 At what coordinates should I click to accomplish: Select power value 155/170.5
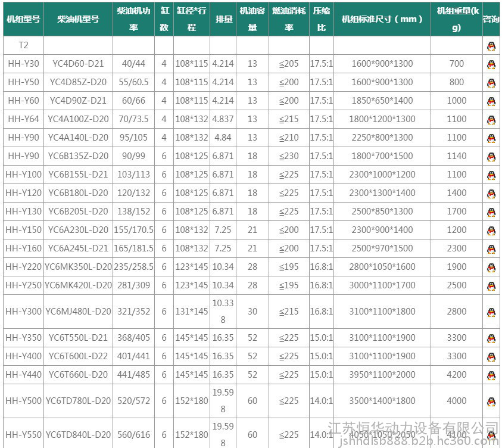133,230
